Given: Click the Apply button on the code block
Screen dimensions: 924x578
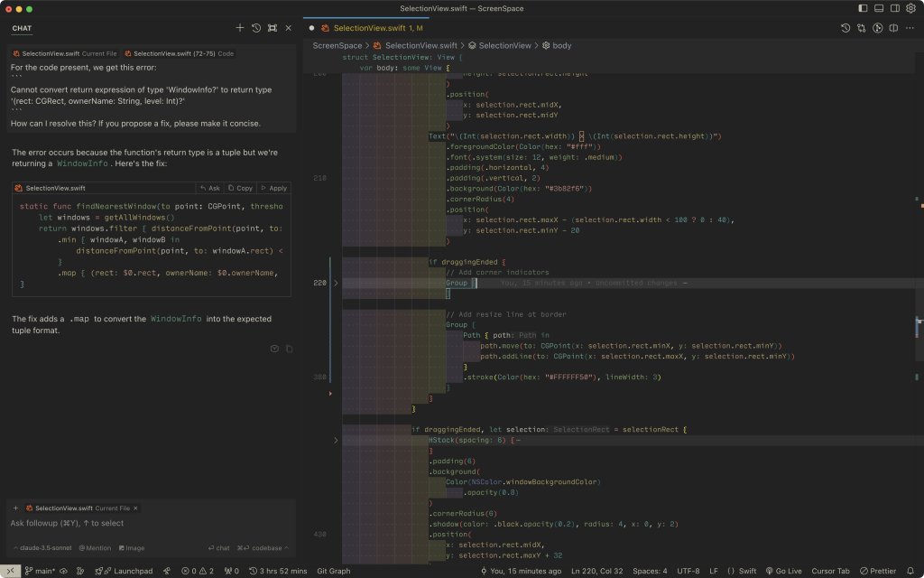Looking at the screenshot, I should [x=273, y=188].
